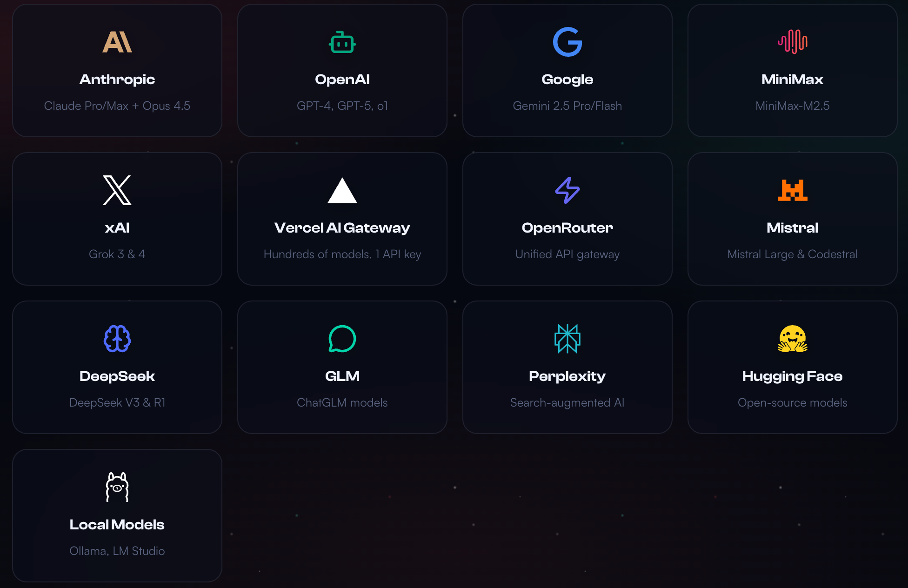Select the Vercel AI Gateway title
This screenshot has height=588, width=908.
tap(342, 228)
